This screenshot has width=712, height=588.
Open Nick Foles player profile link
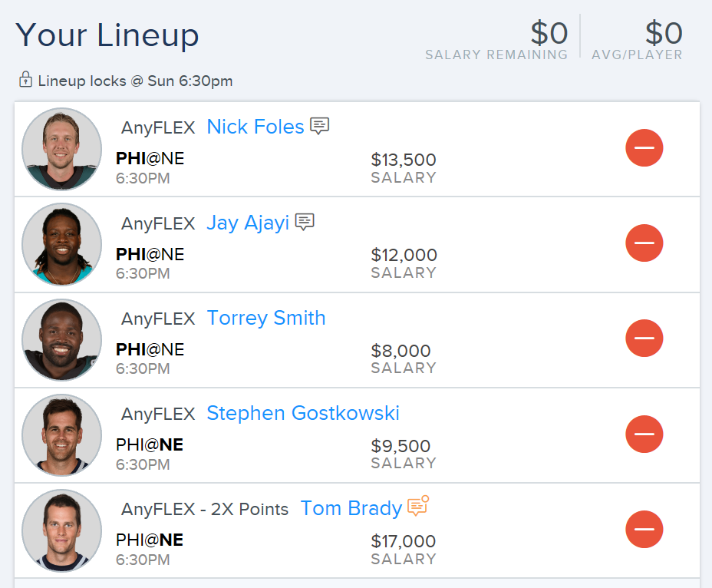(255, 127)
